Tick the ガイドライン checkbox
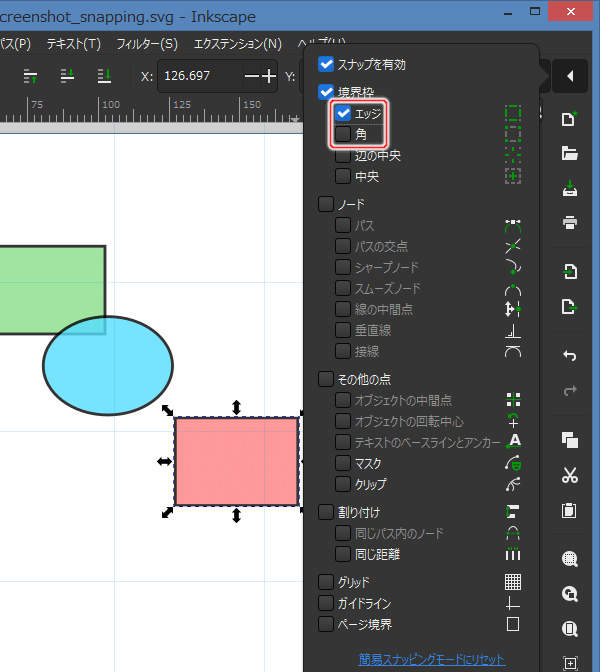600x672 pixels. (x=326, y=603)
